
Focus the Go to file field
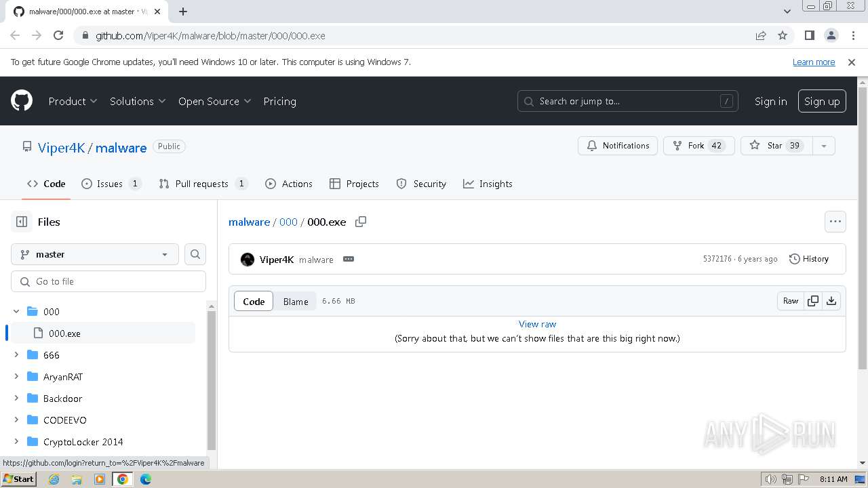tap(108, 281)
